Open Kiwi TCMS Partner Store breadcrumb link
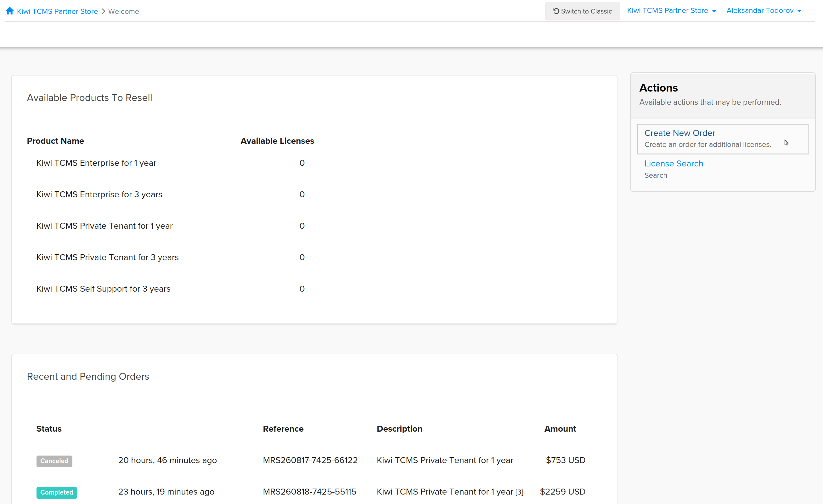Screen dimensions: 823x504 pyautogui.click(x=57, y=11)
